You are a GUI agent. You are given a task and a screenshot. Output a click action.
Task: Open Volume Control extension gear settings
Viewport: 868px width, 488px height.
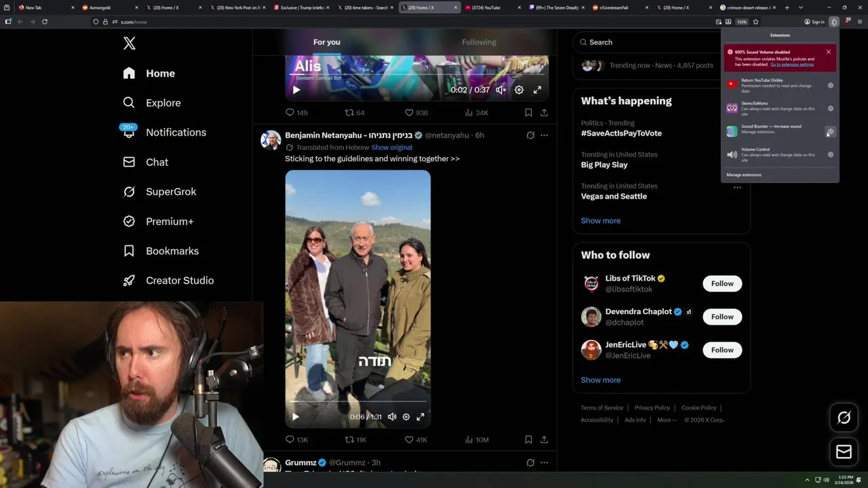[x=831, y=155]
